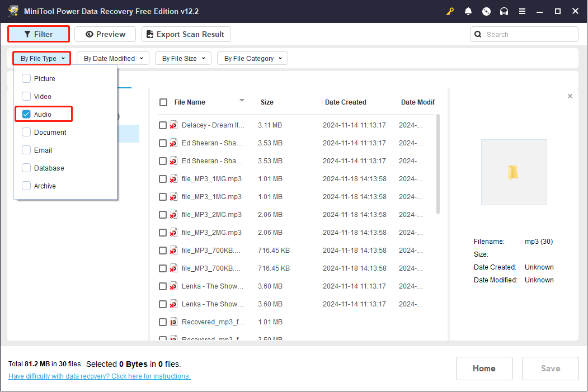The image size is (588, 392).
Task: Click file icon of Recovered_mp3_f 1.01 MB row
Action: point(173,322)
